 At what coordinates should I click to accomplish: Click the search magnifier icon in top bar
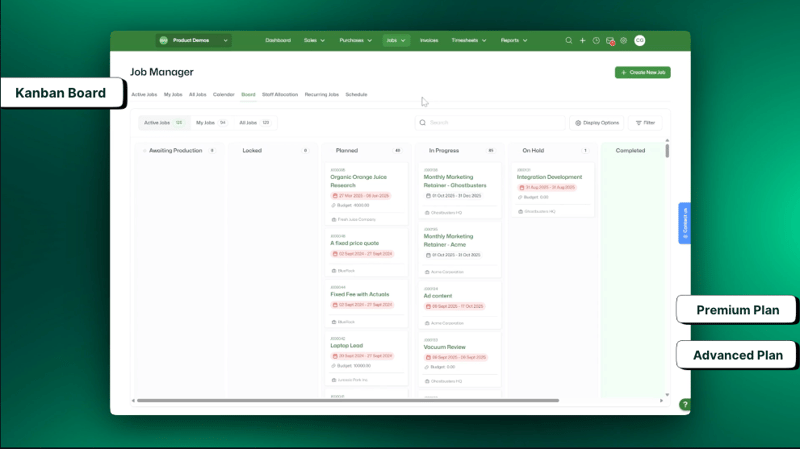(569, 41)
